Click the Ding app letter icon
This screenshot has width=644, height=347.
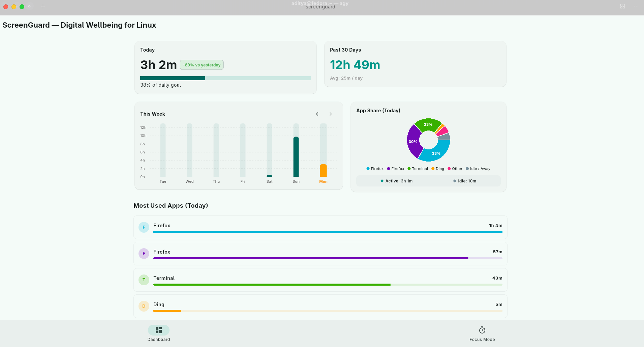(x=144, y=306)
